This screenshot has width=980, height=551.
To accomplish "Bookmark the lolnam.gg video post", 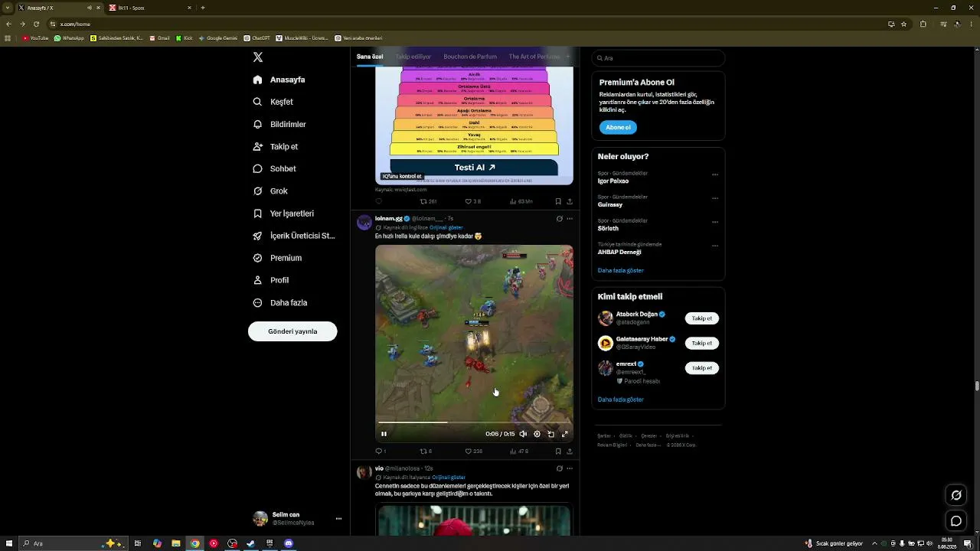I will pos(558,452).
